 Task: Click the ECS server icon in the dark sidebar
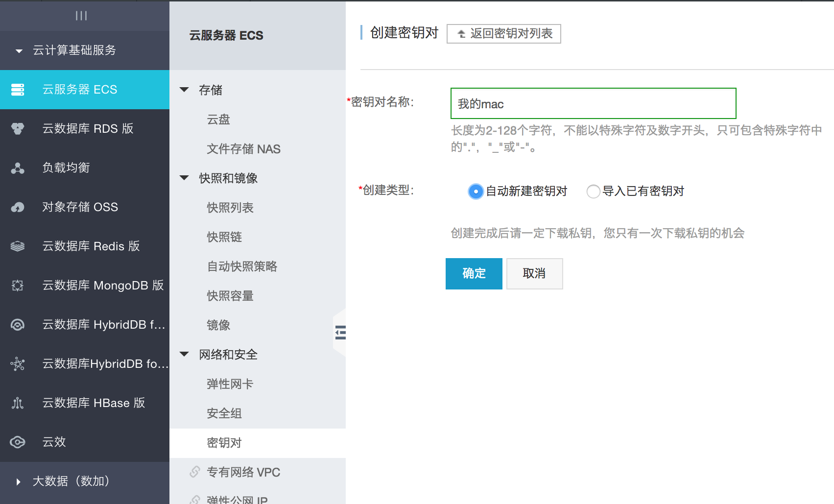(18, 90)
